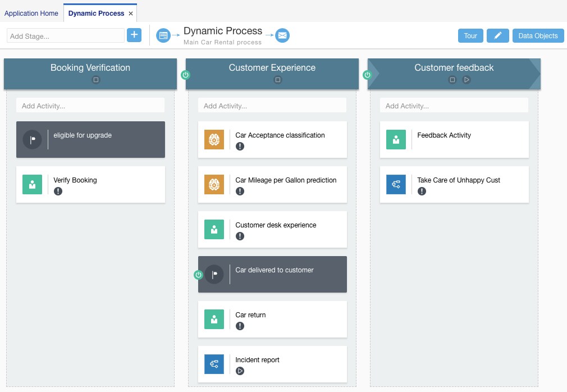Viewport: 567px width, 392px height.
Task: Click the Customer feedback stage play marker
Action: 466,80
